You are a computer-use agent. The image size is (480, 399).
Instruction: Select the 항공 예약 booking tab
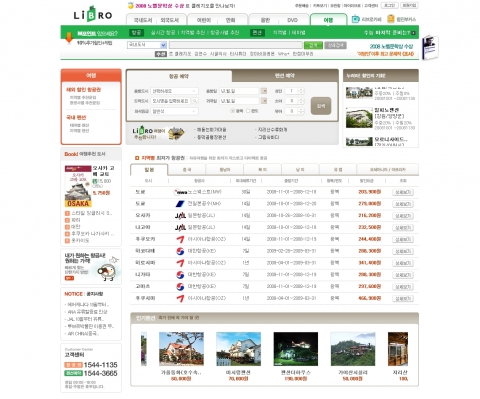pyautogui.click(x=179, y=76)
